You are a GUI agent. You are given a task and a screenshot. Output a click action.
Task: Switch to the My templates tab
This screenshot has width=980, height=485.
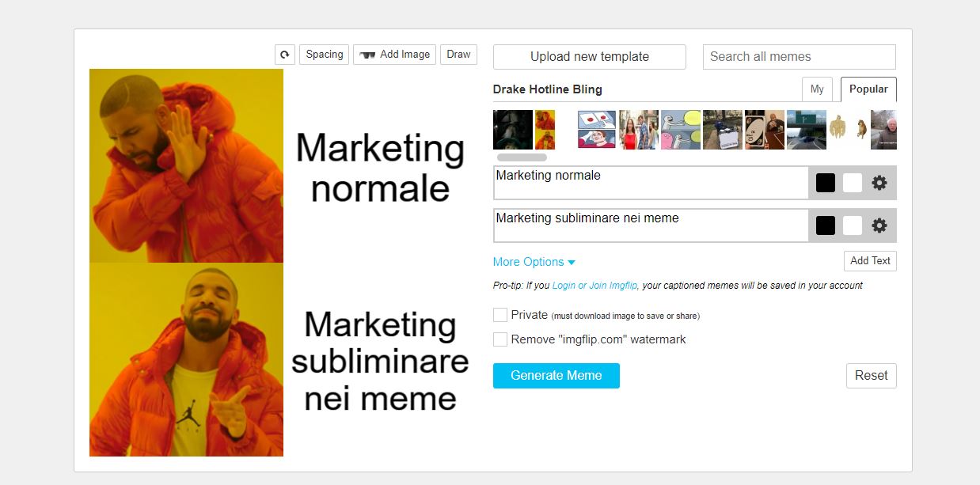tap(817, 89)
